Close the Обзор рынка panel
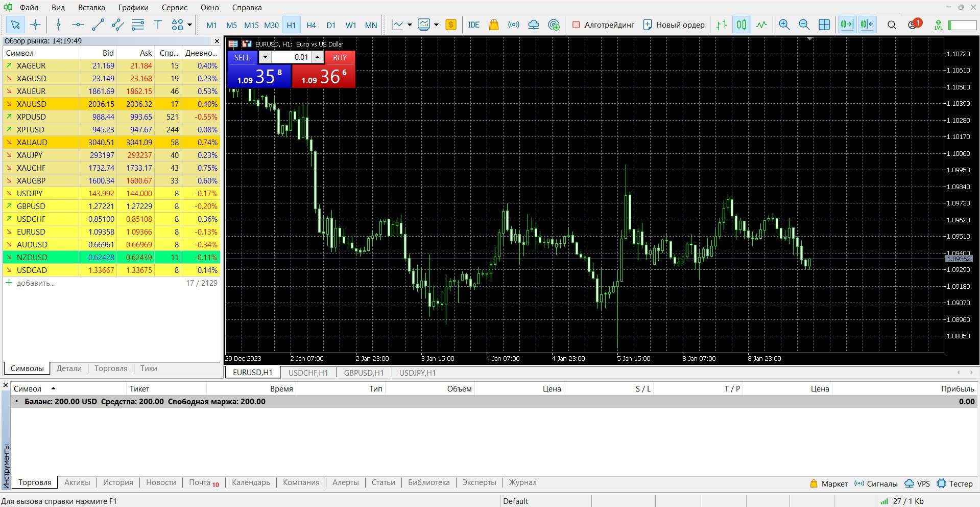Screen dimensions: 980x507 pos(217,41)
